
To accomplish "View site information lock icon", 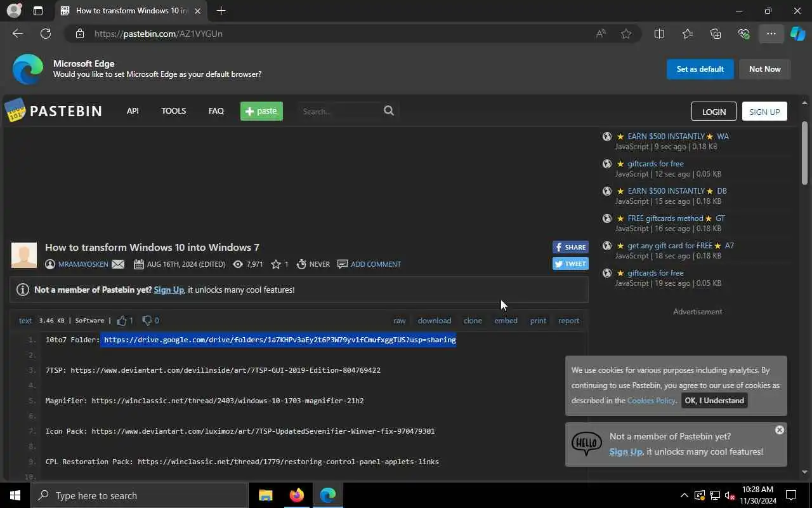I will (79, 34).
